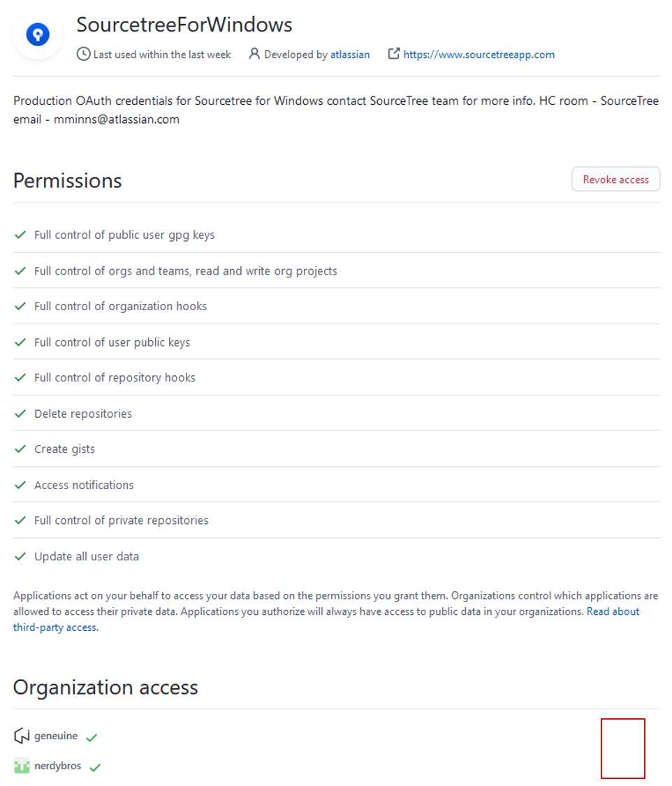672x786 pixels.
Task: Click the external link icon before the URL
Action: click(x=394, y=54)
